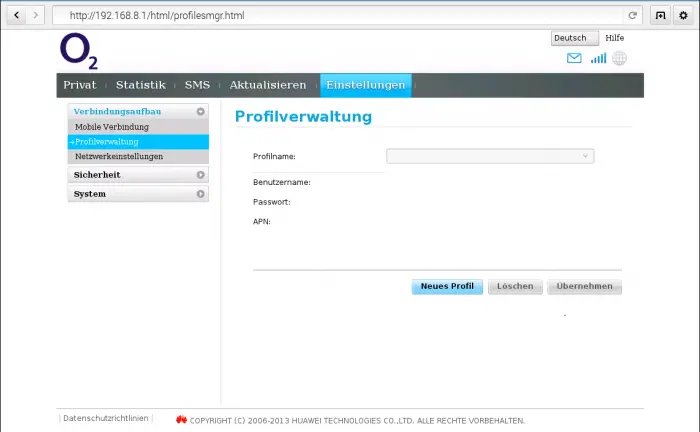Reload the page with the refresh icon

[x=632, y=16]
